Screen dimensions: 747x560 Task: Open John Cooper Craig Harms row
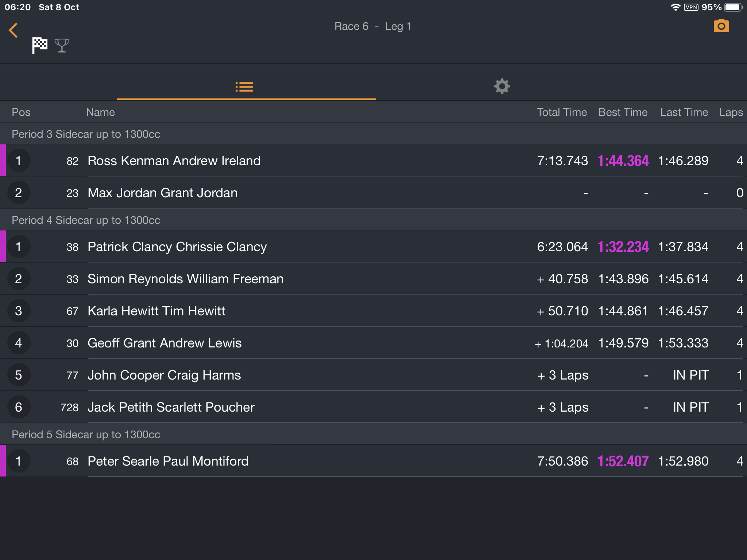pyautogui.click(x=373, y=375)
